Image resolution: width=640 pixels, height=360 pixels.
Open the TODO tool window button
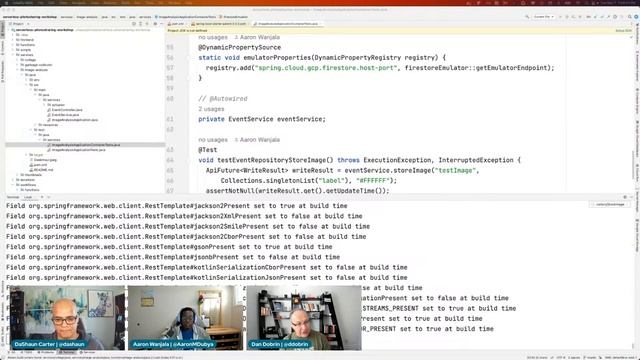coord(27,352)
